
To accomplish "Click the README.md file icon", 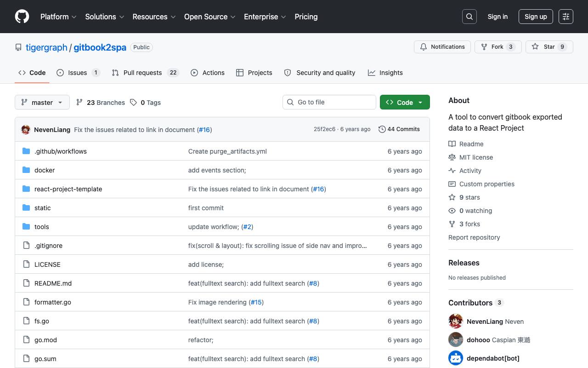I will point(26,283).
